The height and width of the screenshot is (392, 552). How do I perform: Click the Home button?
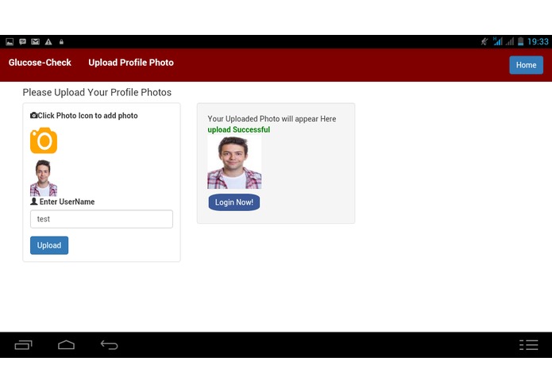[526, 65]
